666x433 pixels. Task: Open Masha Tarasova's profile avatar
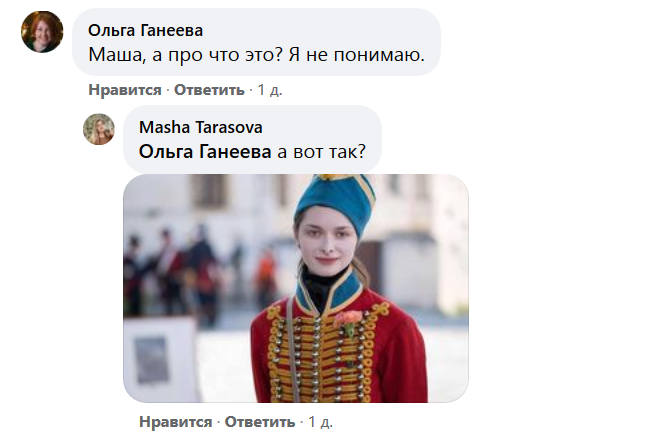[99, 129]
